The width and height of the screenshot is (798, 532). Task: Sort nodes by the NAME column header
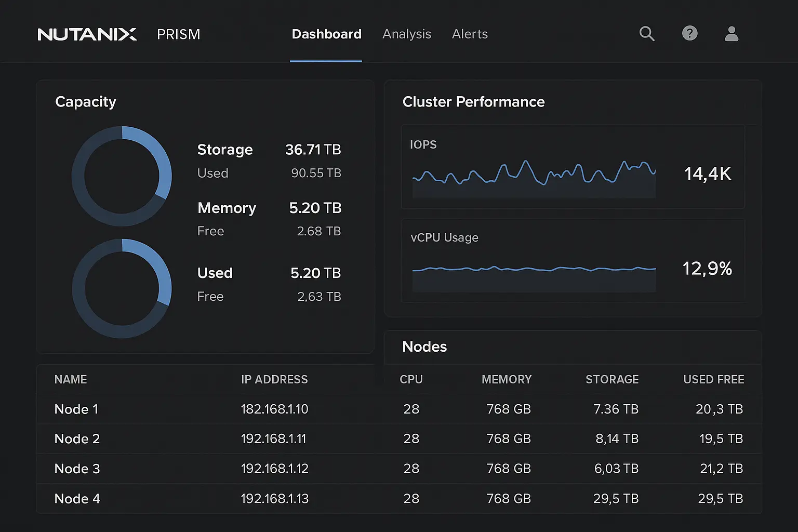[71, 380]
